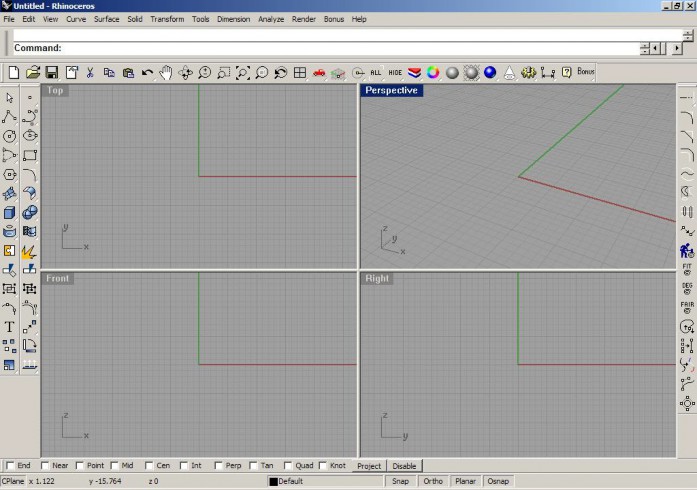Choose the Box solid tool
Screen dimensions: 697x490
9,213
